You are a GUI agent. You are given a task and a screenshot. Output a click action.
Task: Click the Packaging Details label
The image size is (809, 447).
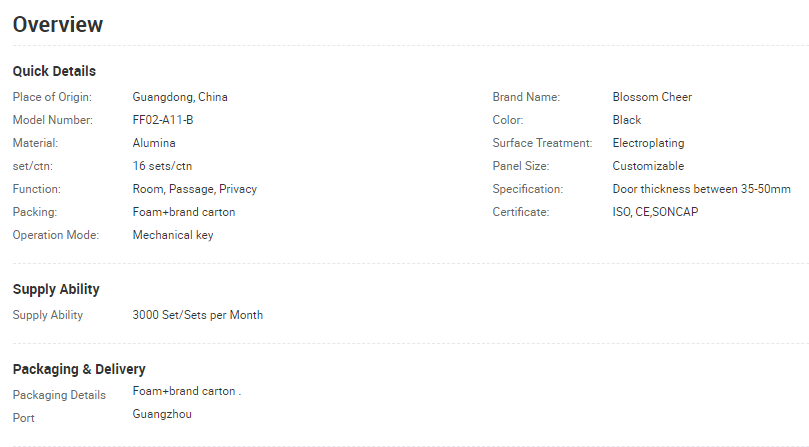tap(59, 395)
